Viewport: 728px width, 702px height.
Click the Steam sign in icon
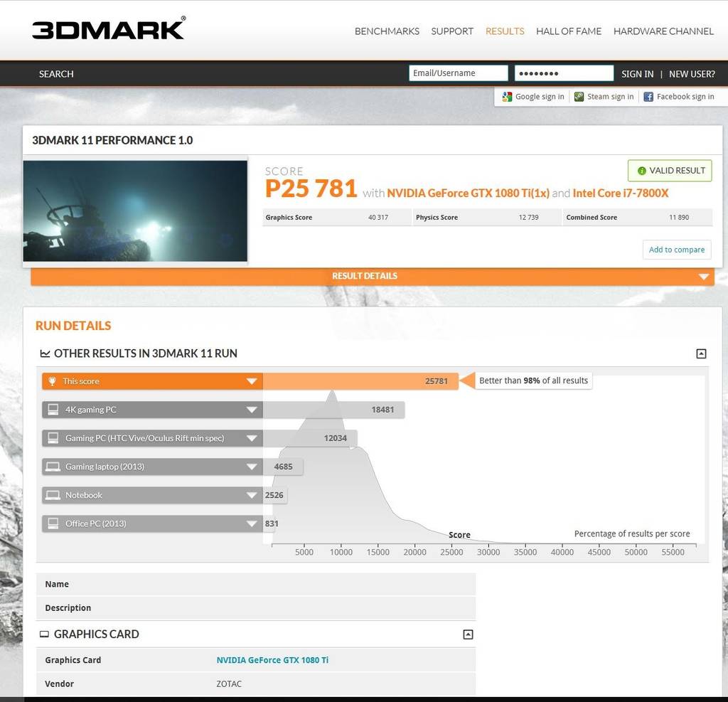tap(579, 97)
